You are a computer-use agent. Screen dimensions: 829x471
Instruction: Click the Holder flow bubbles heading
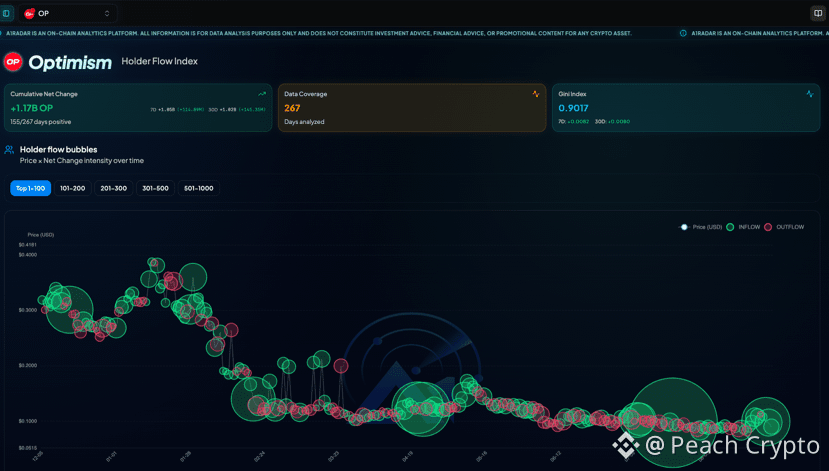pos(58,150)
